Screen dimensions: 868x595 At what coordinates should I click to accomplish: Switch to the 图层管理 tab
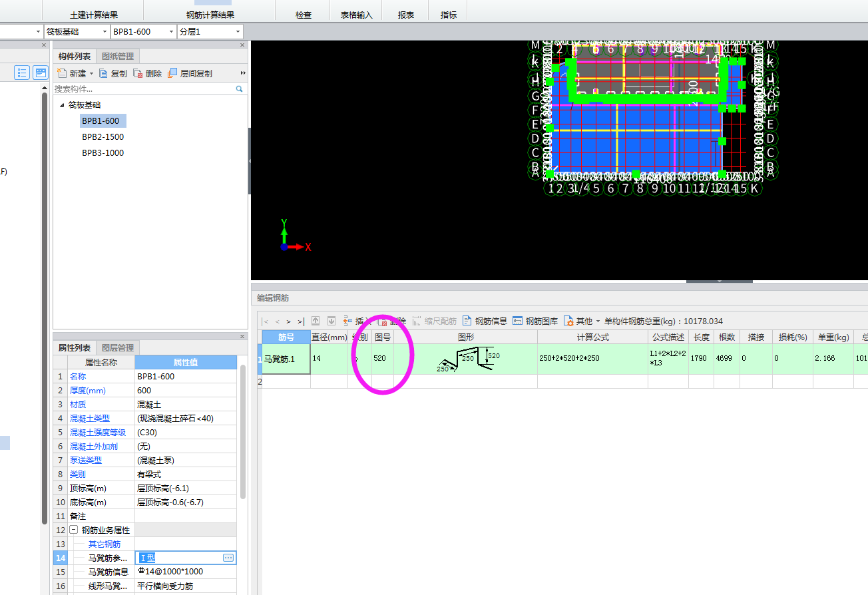(118, 347)
